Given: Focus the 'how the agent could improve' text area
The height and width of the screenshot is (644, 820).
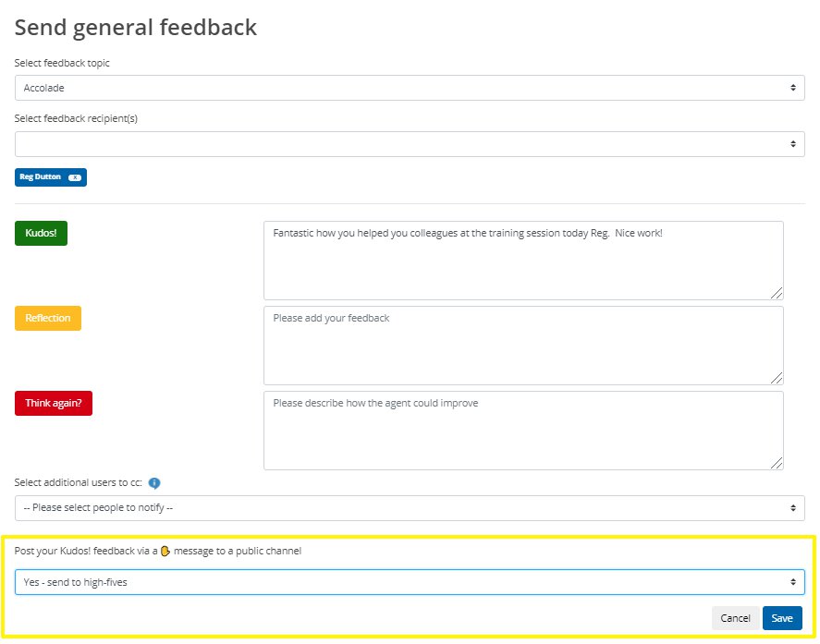Looking at the screenshot, I should coord(523,431).
